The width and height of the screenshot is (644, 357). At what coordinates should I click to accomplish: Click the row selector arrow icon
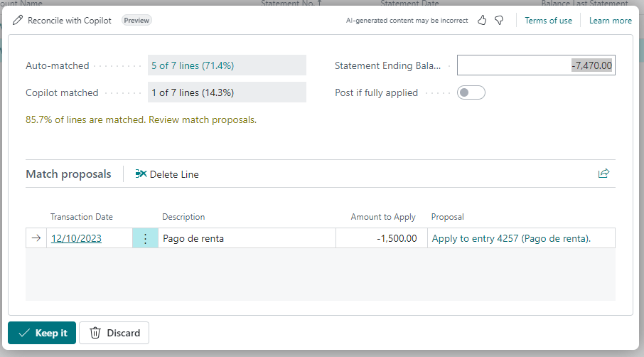point(36,239)
